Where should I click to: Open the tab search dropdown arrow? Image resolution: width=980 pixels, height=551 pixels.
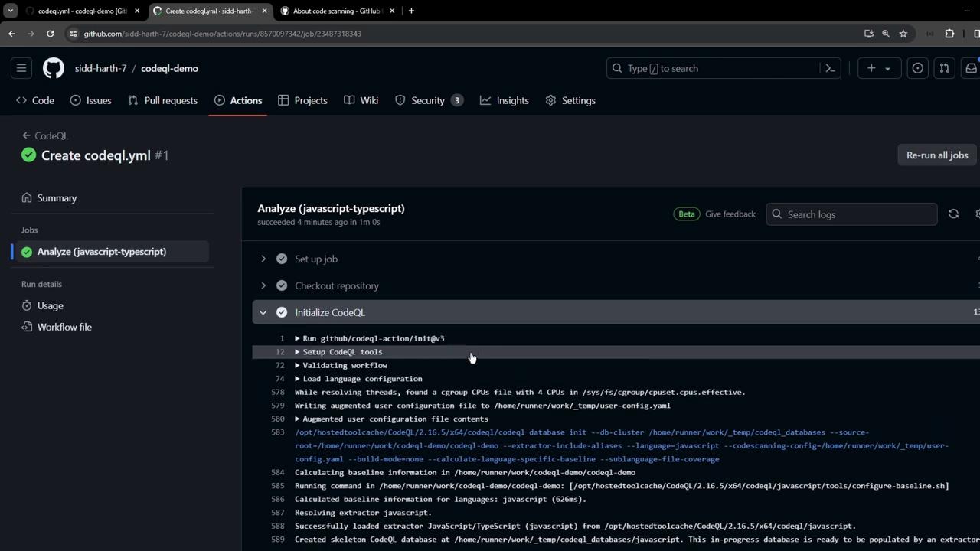(10, 11)
